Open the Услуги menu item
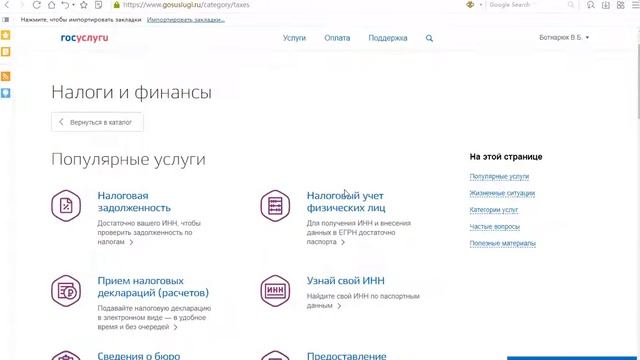Image resolution: width=640 pixels, height=360 pixels. [x=294, y=38]
